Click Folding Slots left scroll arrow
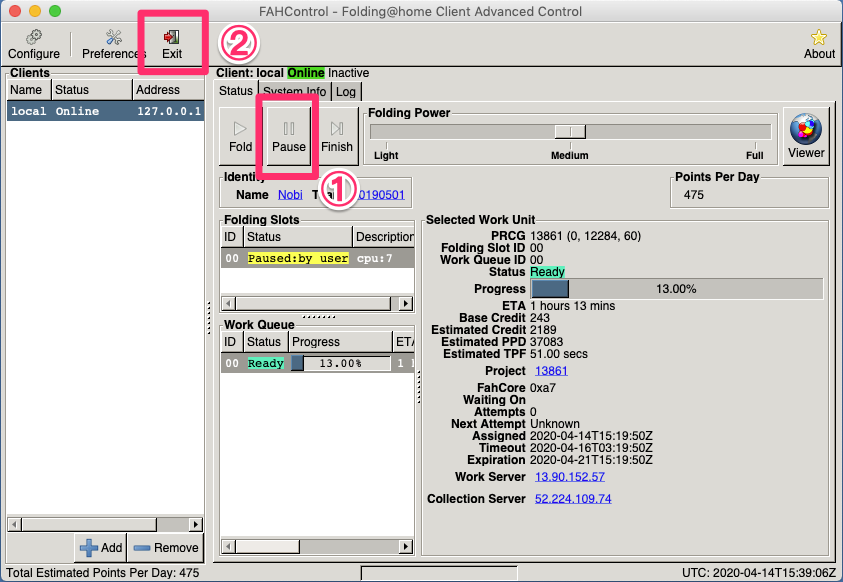 click(x=228, y=304)
